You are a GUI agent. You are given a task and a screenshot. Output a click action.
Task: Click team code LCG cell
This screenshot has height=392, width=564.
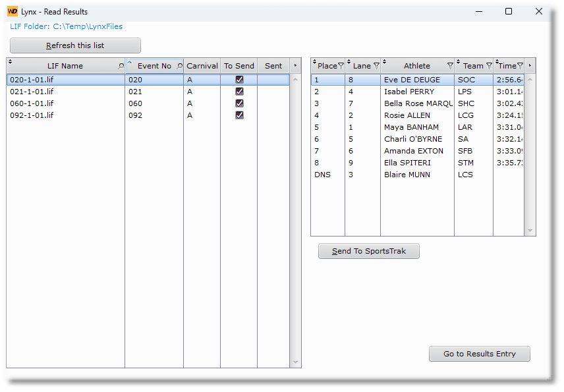coord(473,115)
